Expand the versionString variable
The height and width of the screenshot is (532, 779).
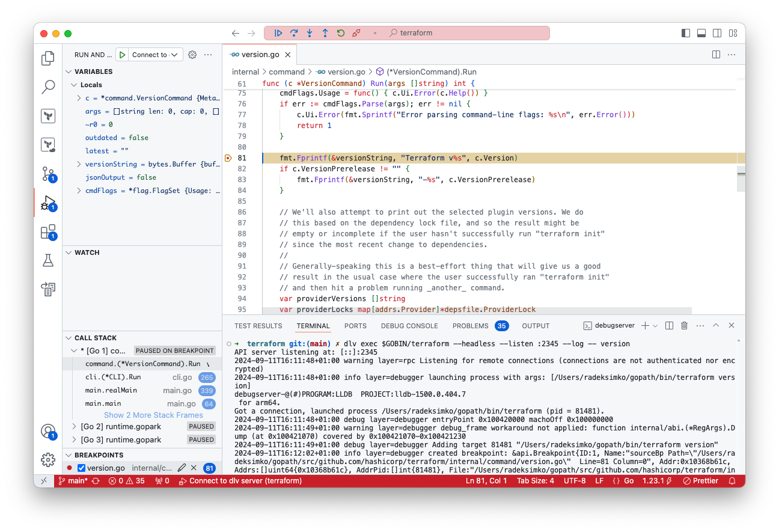(x=79, y=164)
